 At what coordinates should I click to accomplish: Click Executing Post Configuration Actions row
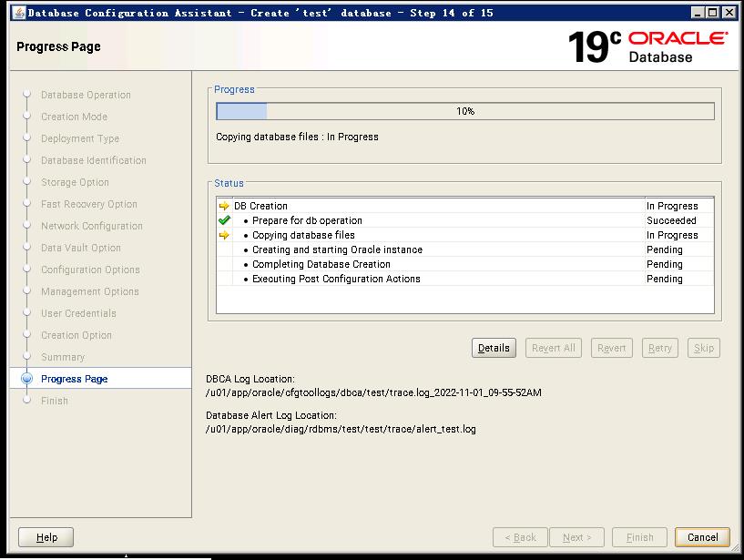(465, 279)
